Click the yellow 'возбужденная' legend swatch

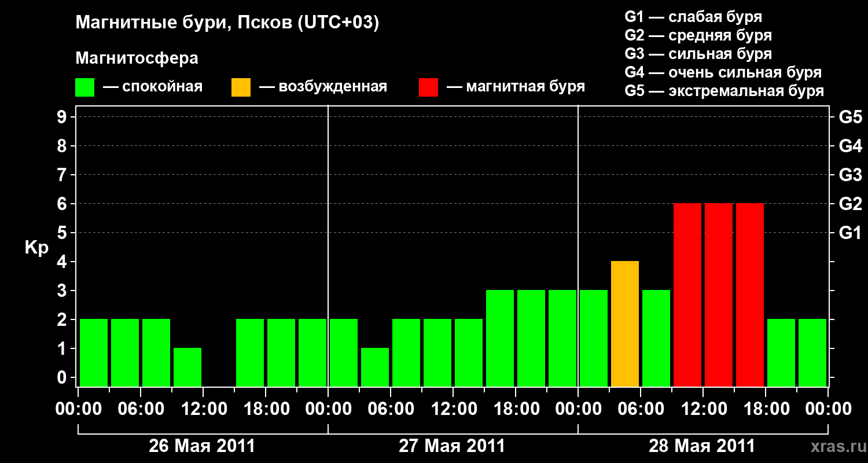coord(241,87)
